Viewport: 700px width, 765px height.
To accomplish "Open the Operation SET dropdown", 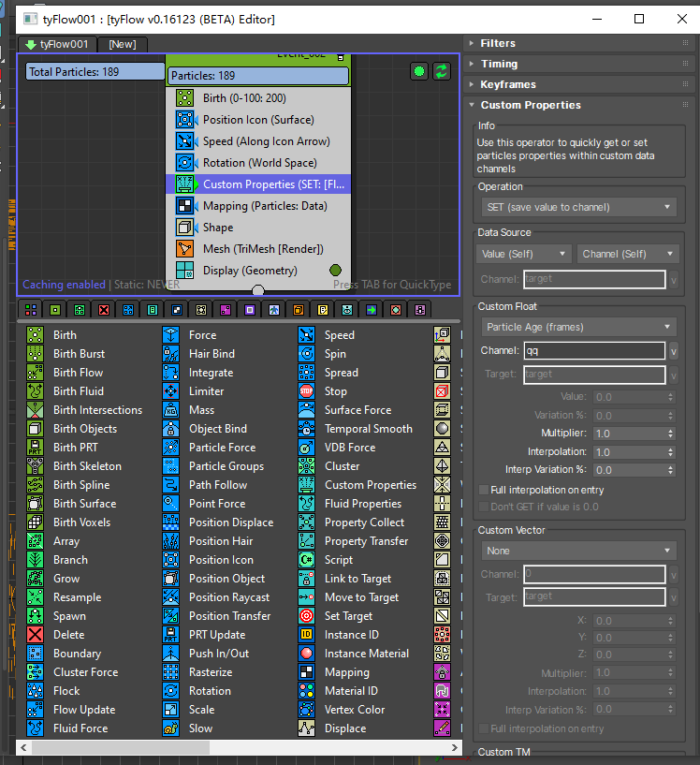I will (577, 207).
